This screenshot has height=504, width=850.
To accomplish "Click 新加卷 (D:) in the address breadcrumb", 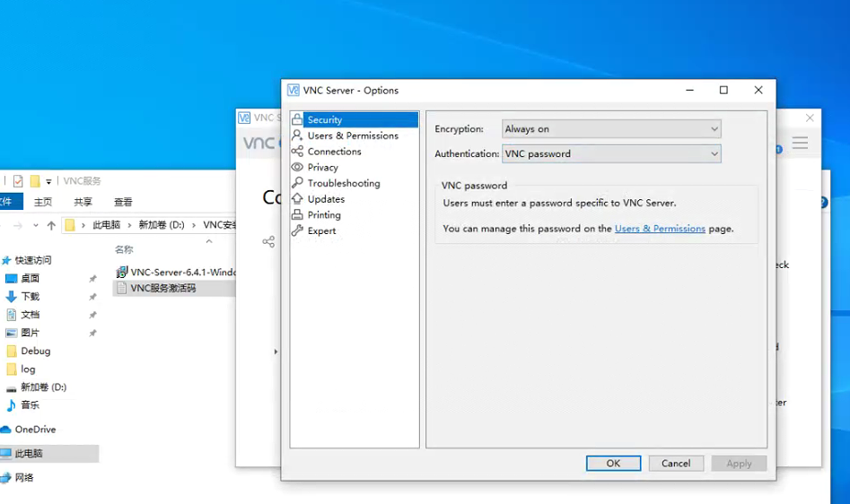I will tap(162, 225).
